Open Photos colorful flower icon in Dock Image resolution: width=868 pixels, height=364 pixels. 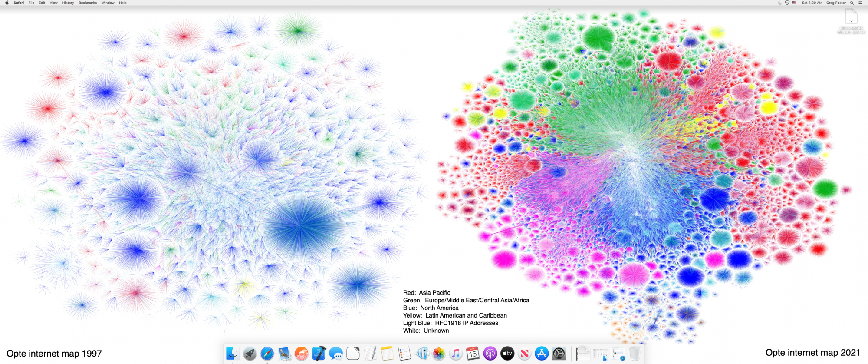pyautogui.click(x=439, y=354)
